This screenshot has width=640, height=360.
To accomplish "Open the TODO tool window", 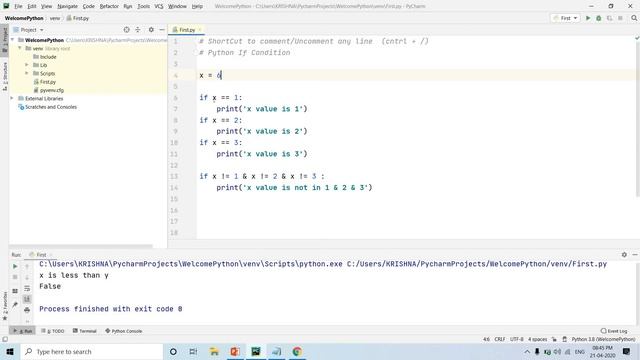I will pyautogui.click(x=53, y=331).
